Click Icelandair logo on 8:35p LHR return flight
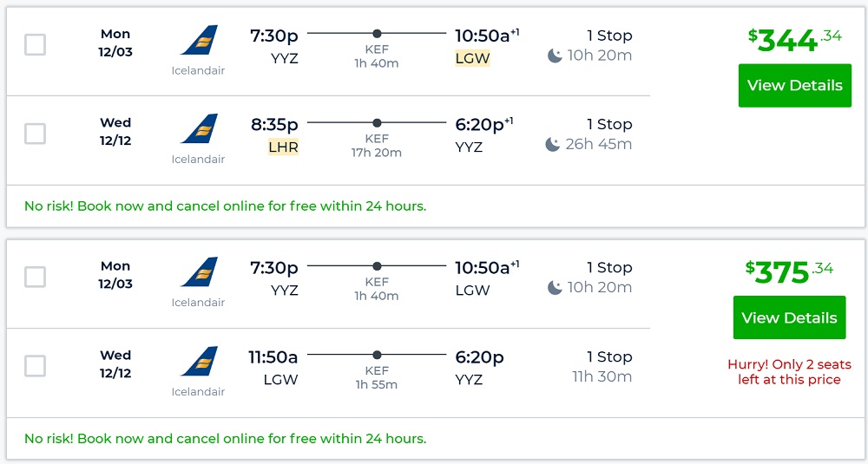868x464 pixels. [x=199, y=130]
